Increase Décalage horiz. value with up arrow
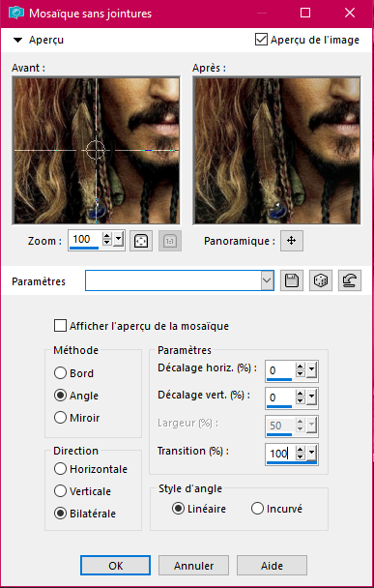 click(x=300, y=367)
